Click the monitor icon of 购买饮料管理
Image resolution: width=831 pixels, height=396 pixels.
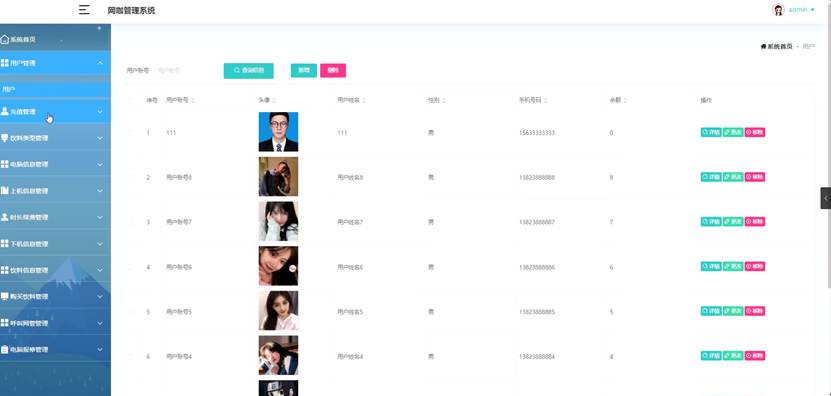pos(5,296)
